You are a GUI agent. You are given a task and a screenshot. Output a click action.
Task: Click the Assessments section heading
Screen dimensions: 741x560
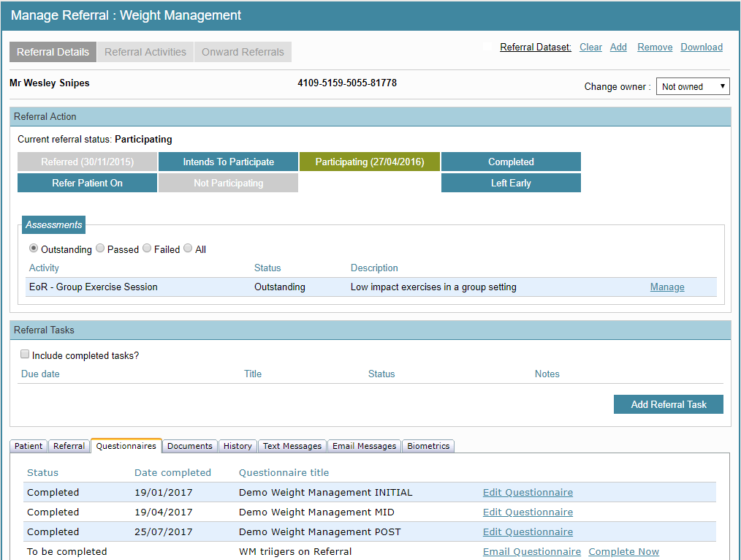point(54,225)
